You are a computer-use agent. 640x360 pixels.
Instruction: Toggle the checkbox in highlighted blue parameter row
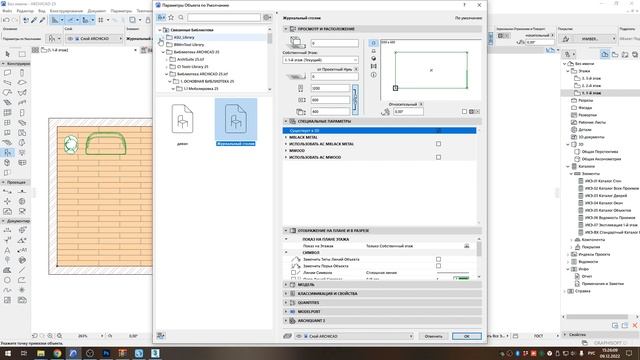tap(438, 131)
